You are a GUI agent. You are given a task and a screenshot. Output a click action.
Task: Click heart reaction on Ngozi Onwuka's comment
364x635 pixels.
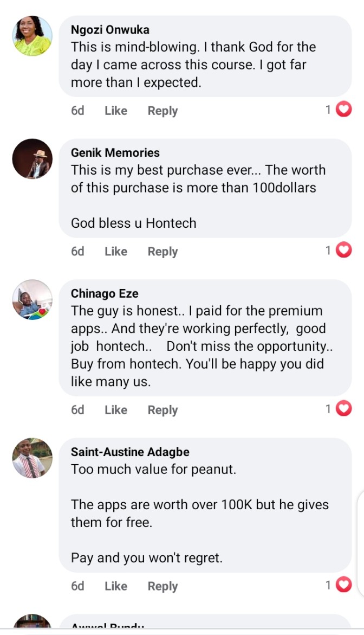pyautogui.click(x=344, y=110)
